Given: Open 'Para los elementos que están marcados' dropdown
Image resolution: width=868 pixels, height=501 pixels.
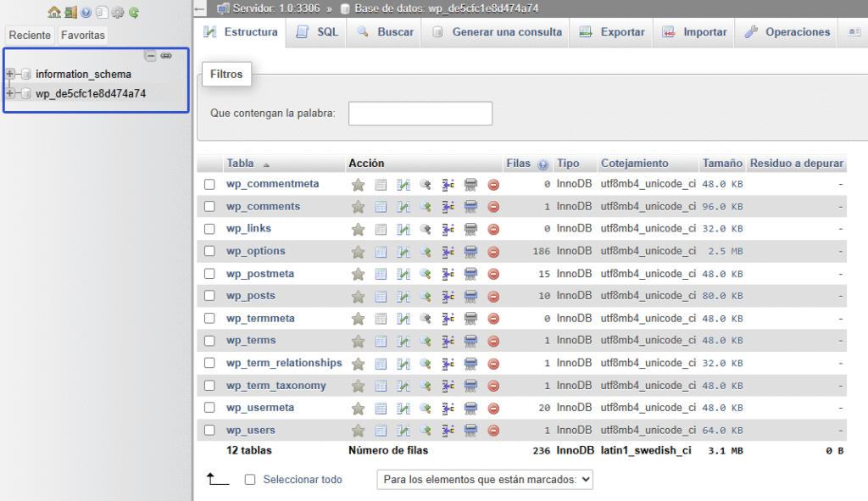Looking at the screenshot, I should point(485,480).
